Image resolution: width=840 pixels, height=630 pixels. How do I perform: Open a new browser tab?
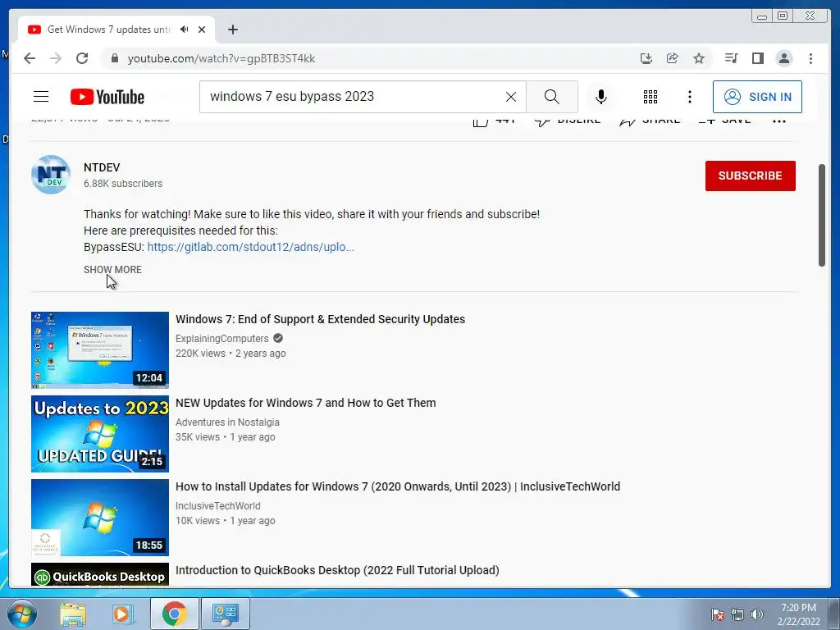(x=232, y=30)
